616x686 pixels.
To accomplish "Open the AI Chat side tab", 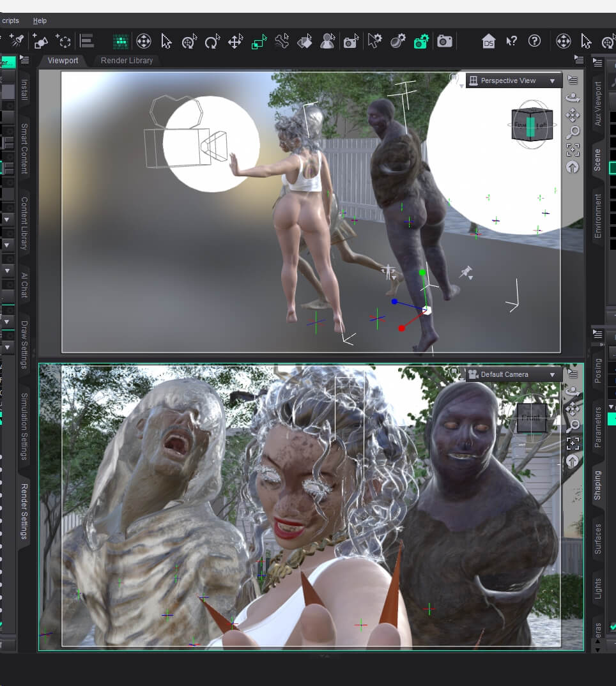I will pyautogui.click(x=24, y=286).
